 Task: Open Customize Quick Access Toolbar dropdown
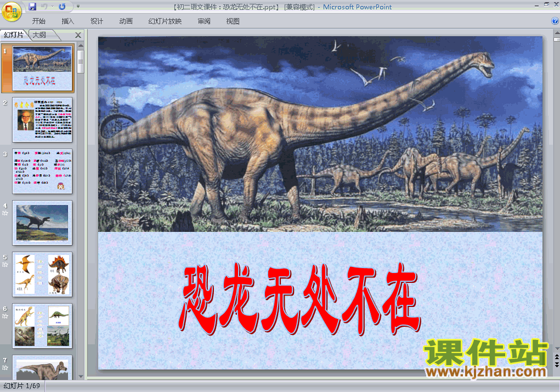coord(78,7)
